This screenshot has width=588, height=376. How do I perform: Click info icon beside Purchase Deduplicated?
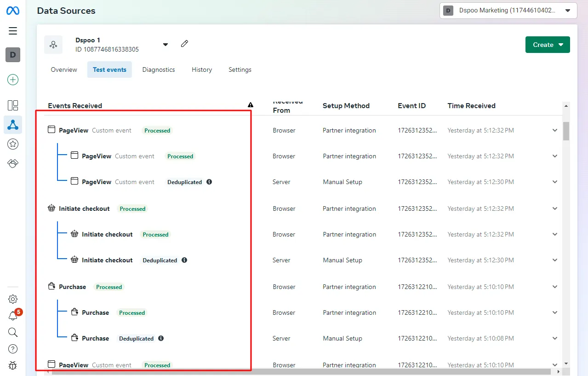161,338
